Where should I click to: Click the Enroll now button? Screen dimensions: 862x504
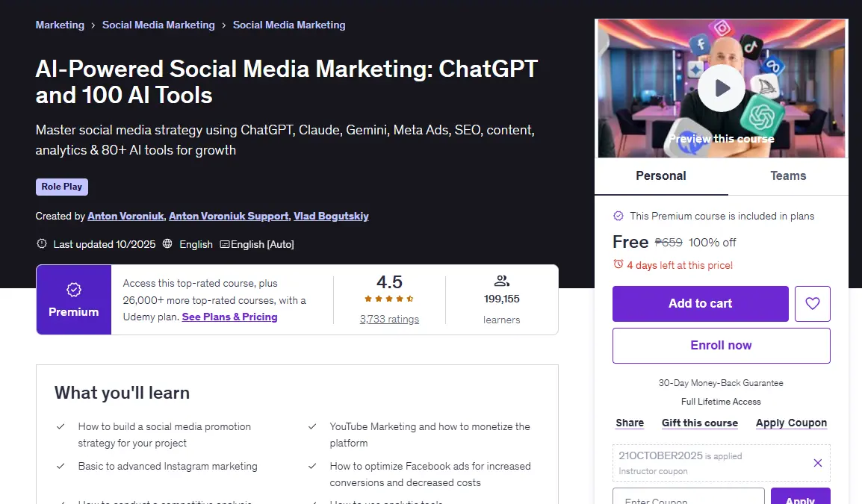(x=722, y=345)
